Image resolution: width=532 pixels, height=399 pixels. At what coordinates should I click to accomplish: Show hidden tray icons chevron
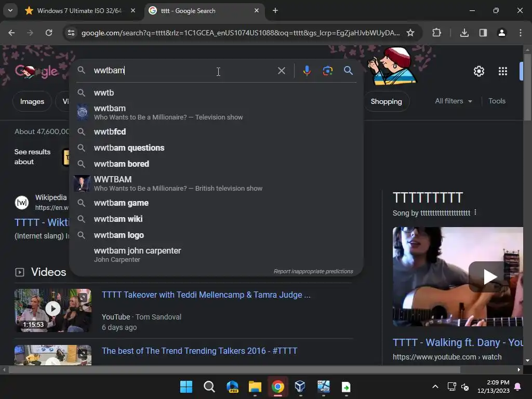point(435,387)
